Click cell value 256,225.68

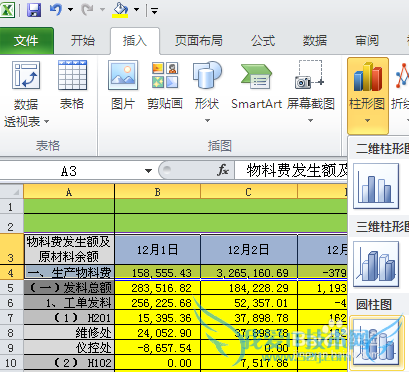point(157,303)
